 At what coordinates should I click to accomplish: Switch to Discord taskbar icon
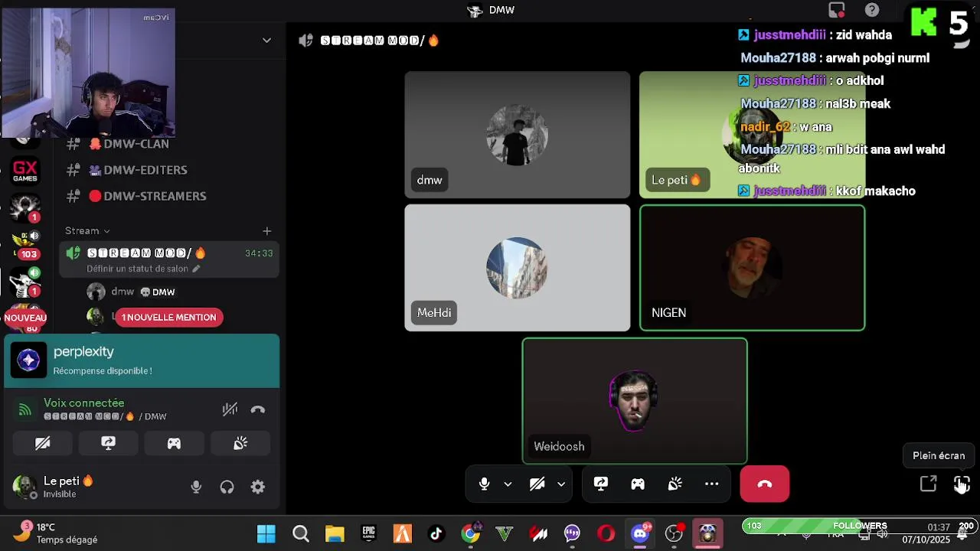click(640, 533)
